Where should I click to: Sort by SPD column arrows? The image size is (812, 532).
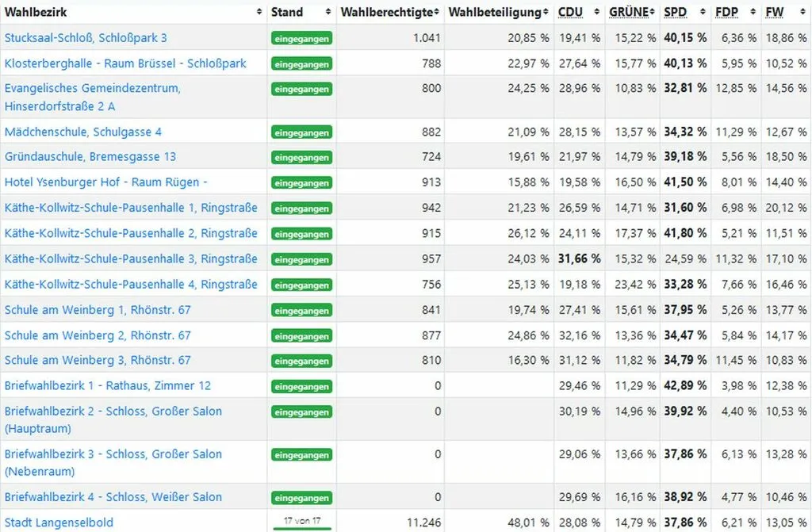703,12
